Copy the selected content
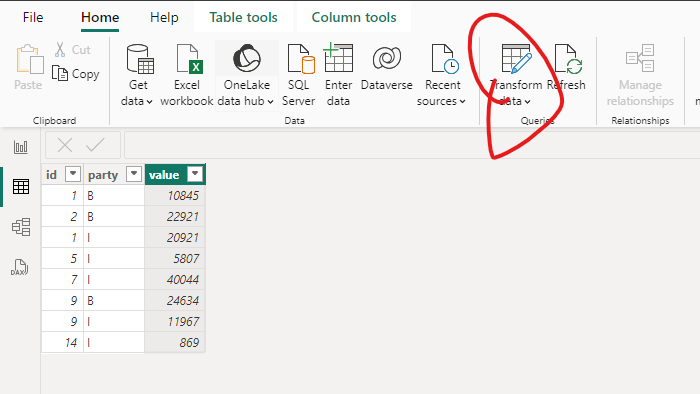The width and height of the screenshot is (700, 394). (75, 74)
